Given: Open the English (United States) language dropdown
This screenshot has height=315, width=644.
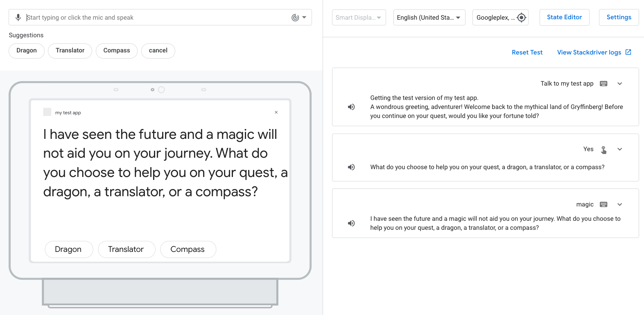Looking at the screenshot, I should click(429, 18).
